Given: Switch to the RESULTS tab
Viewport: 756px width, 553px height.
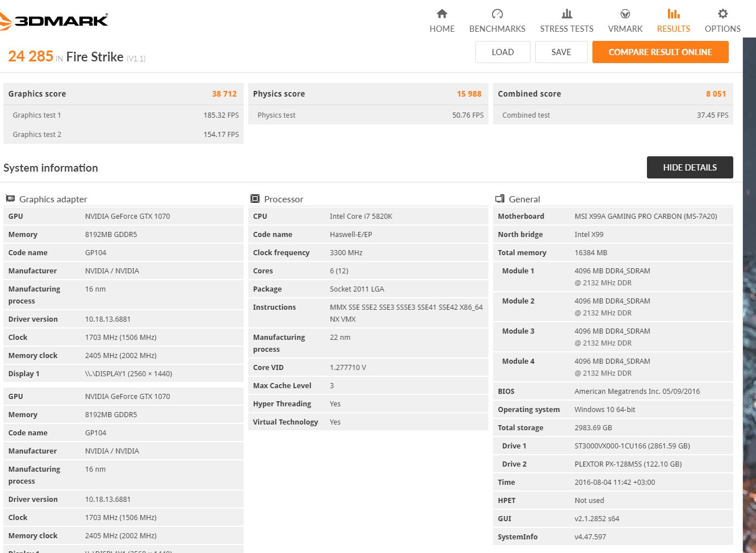Looking at the screenshot, I should pyautogui.click(x=674, y=20).
